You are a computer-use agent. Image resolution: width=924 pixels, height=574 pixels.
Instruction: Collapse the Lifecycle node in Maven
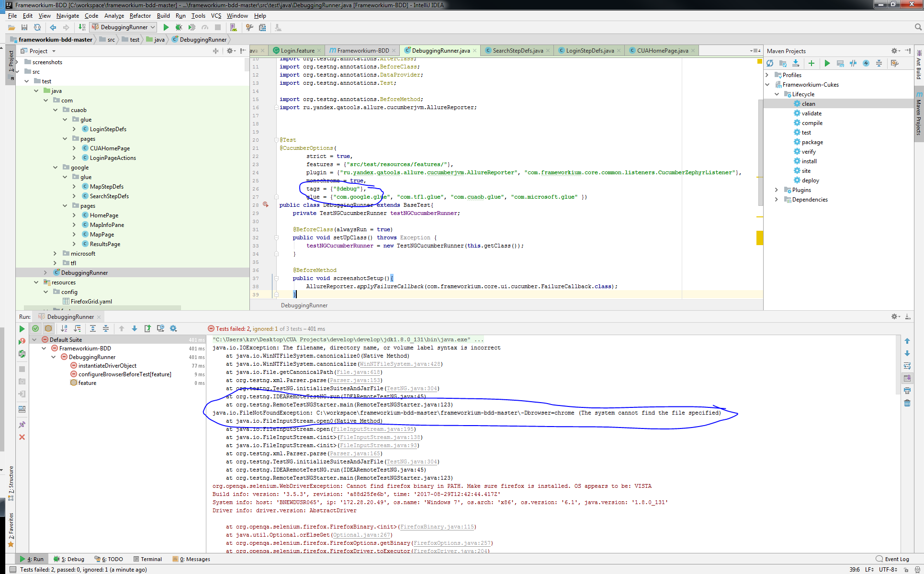coord(777,94)
